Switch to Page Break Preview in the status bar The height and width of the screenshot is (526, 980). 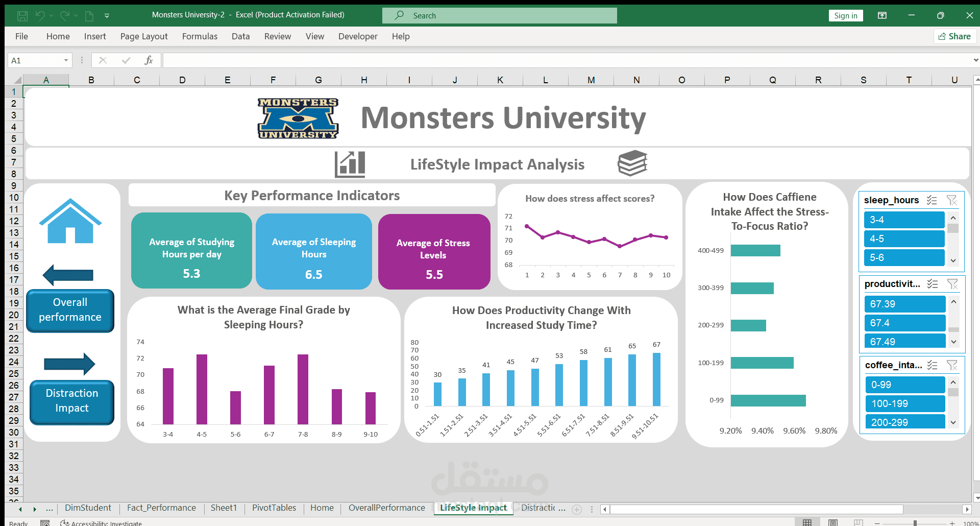tap(859, 522)
